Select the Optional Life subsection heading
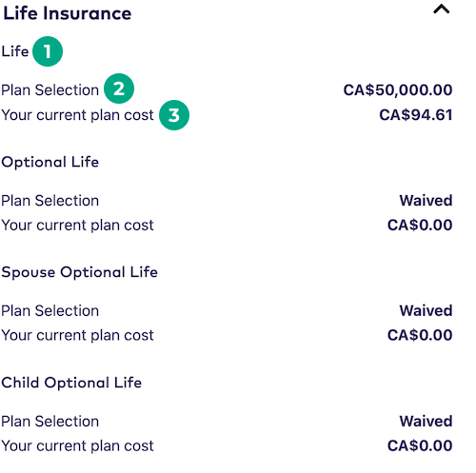This screenshot has width=476, height=473. [x=50, y=163]
